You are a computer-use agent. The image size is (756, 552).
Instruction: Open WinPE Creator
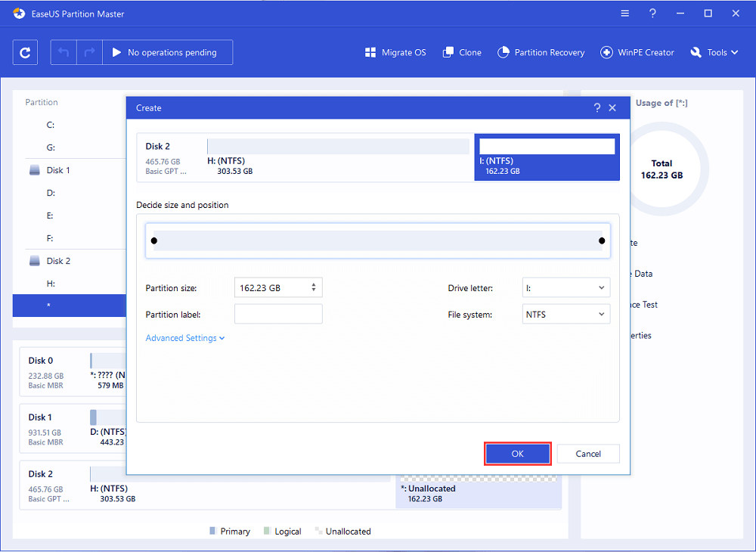click(x=637, y=52)
